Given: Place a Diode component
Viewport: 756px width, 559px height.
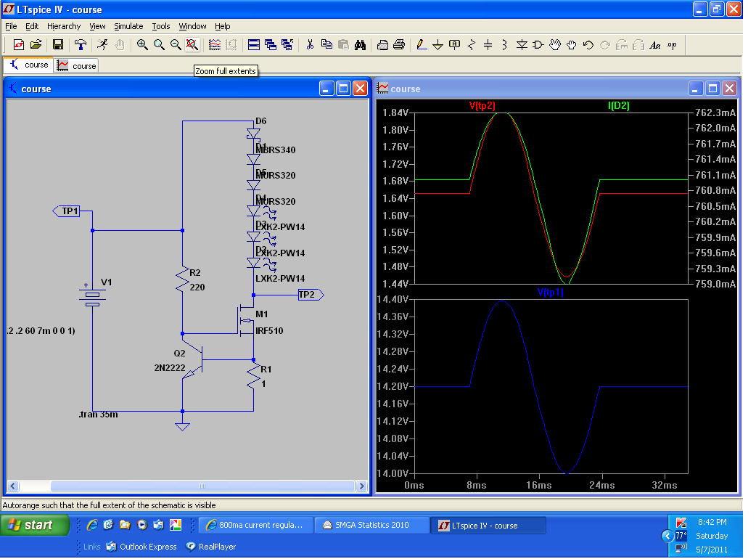Looking at the screenshot, I should click(x=522, y=45).
